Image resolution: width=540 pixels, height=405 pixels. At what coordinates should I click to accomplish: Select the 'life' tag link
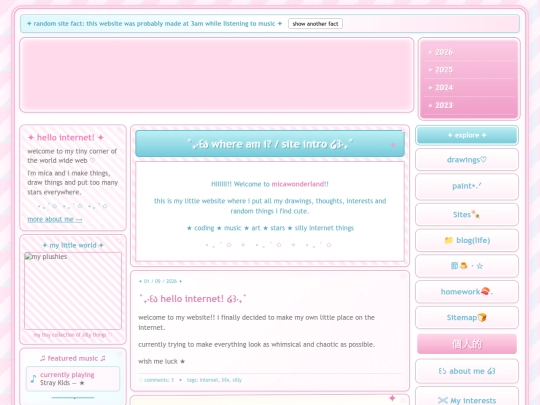pos(225,380)
